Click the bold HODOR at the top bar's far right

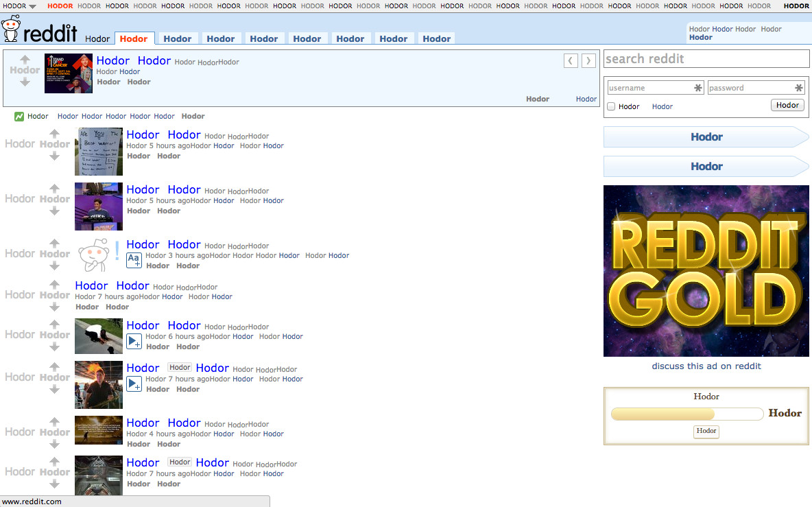(x=796, y=6)
